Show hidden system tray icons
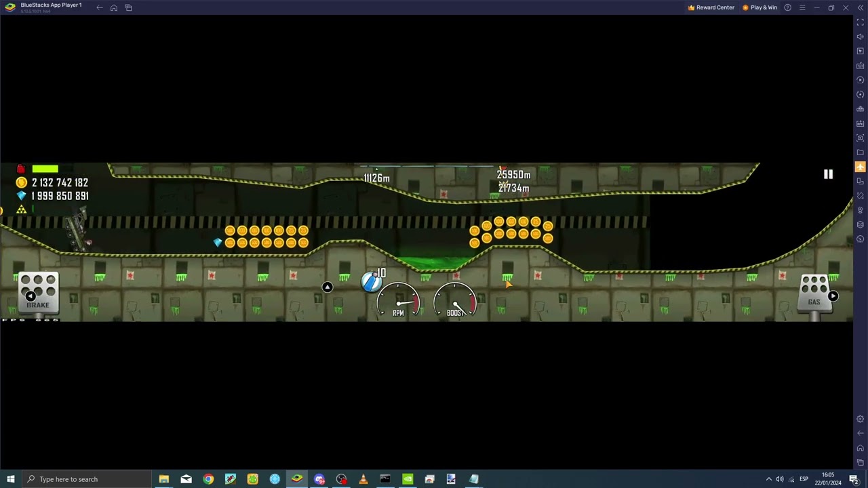This screenshot has height=488, width=868. (768, 479)
